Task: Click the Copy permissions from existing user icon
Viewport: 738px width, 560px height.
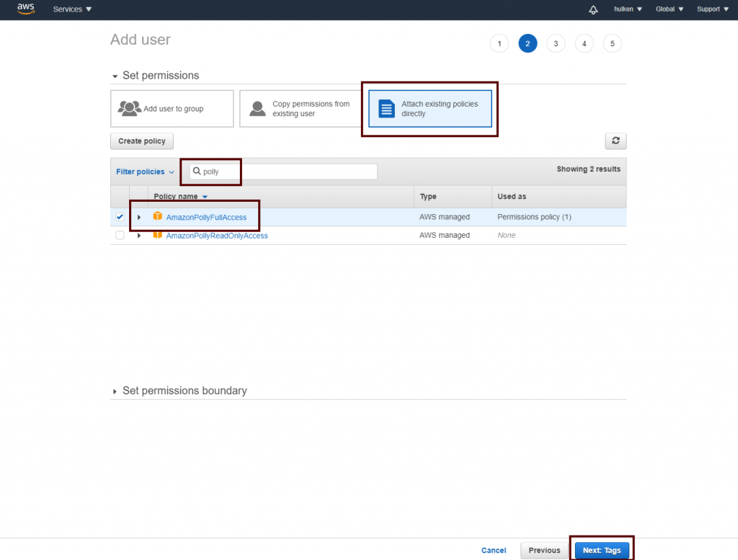Action: click(x=257, y=109)
